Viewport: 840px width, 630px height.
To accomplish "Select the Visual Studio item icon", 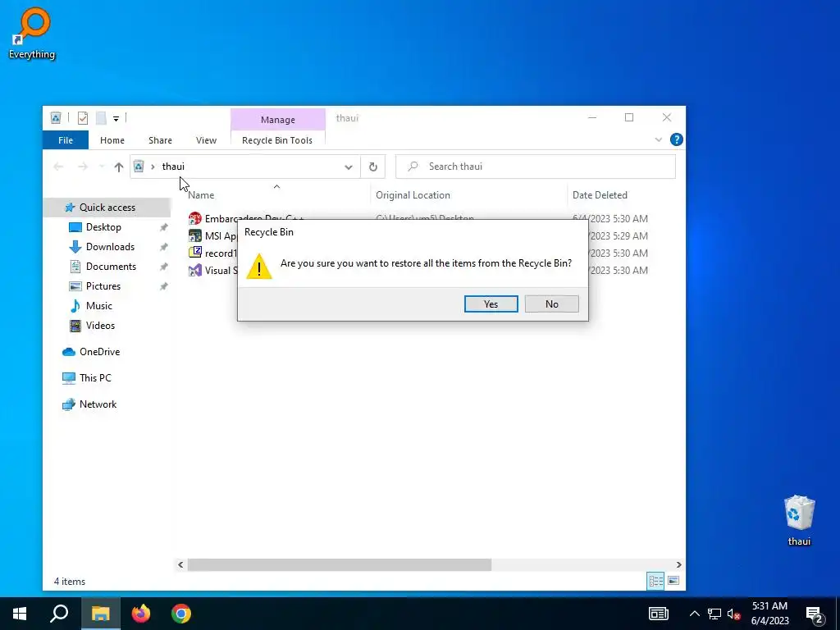I will tap(195, 270).
